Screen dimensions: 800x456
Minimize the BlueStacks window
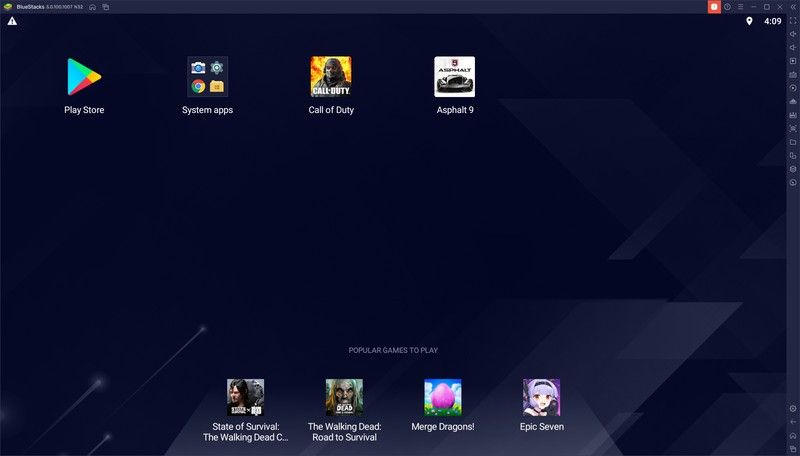click(754, 7)
